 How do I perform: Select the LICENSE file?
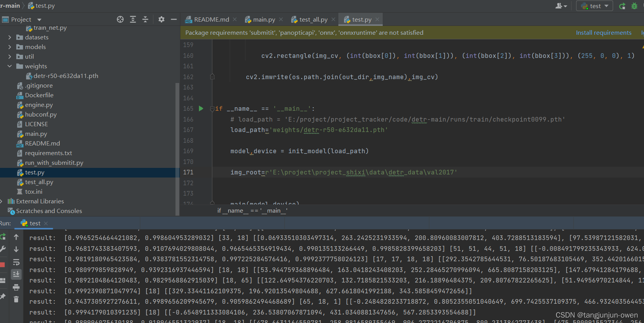(32, 124)
